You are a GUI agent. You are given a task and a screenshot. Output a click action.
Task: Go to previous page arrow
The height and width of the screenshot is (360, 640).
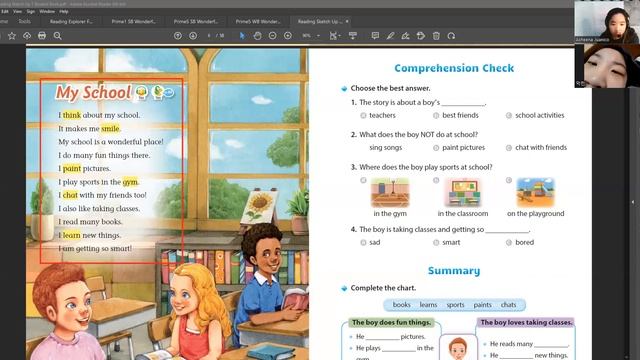click(x=178, y=36)
